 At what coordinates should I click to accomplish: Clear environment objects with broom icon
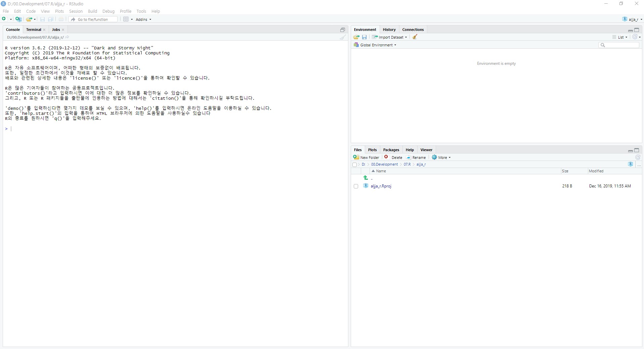[x=415, y=37]
